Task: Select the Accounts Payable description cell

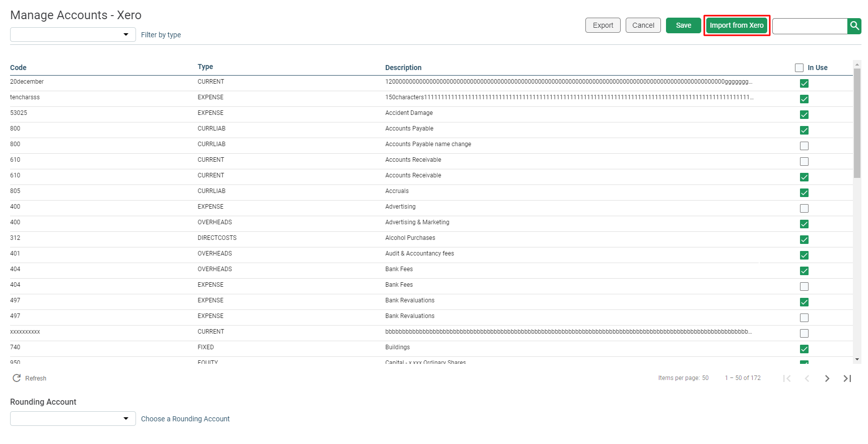Action: (x=409, y=129)
